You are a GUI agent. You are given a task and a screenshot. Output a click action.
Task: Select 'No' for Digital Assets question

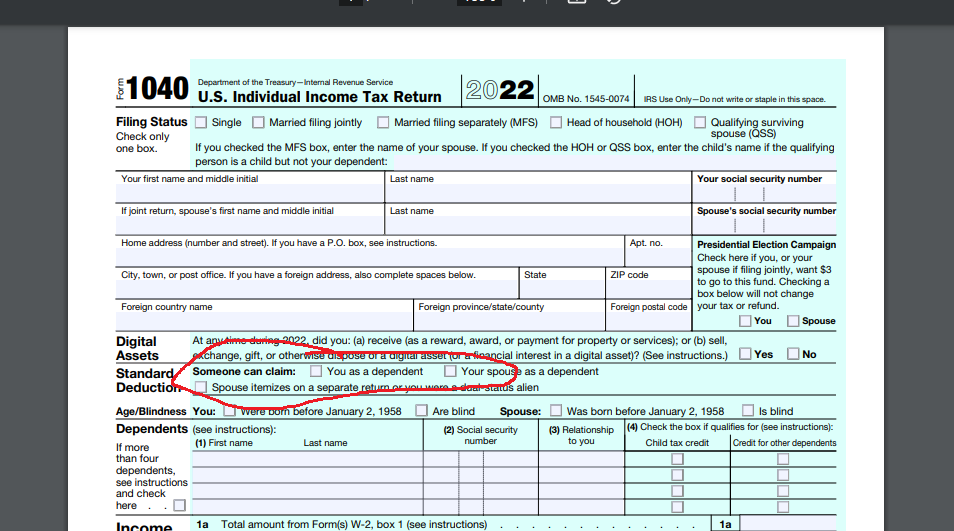pos(793,354)
